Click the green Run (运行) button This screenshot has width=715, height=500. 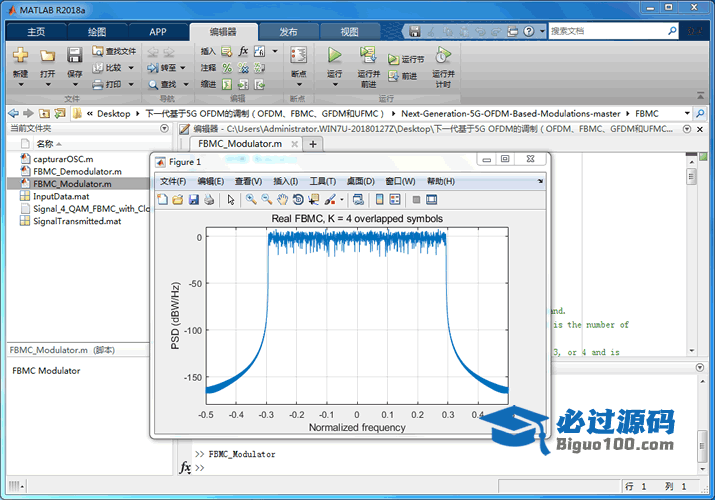coord(335,56)
